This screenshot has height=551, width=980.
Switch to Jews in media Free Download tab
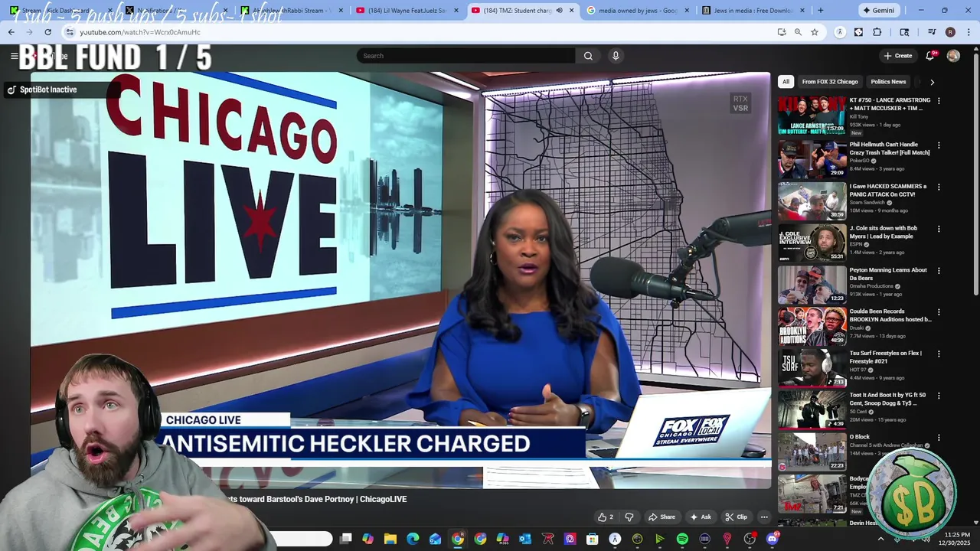pos(753,11)
